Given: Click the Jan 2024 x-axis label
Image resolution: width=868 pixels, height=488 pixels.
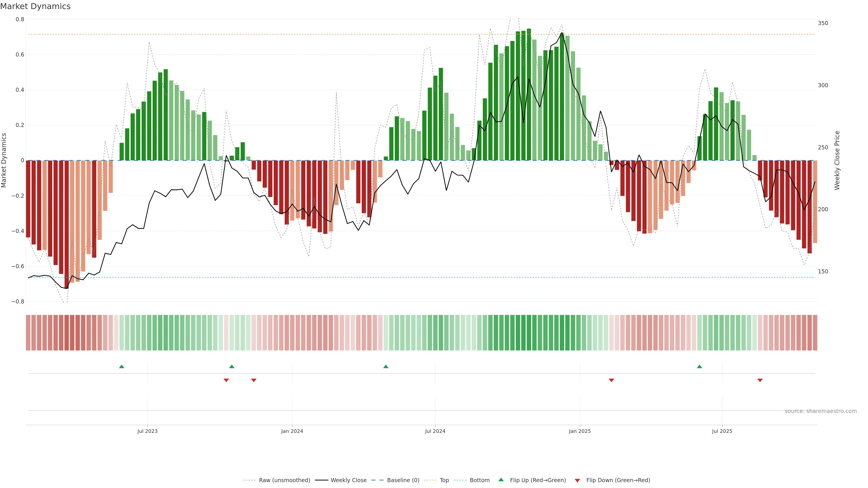Looking at the screenshot, I should (292, 431).
